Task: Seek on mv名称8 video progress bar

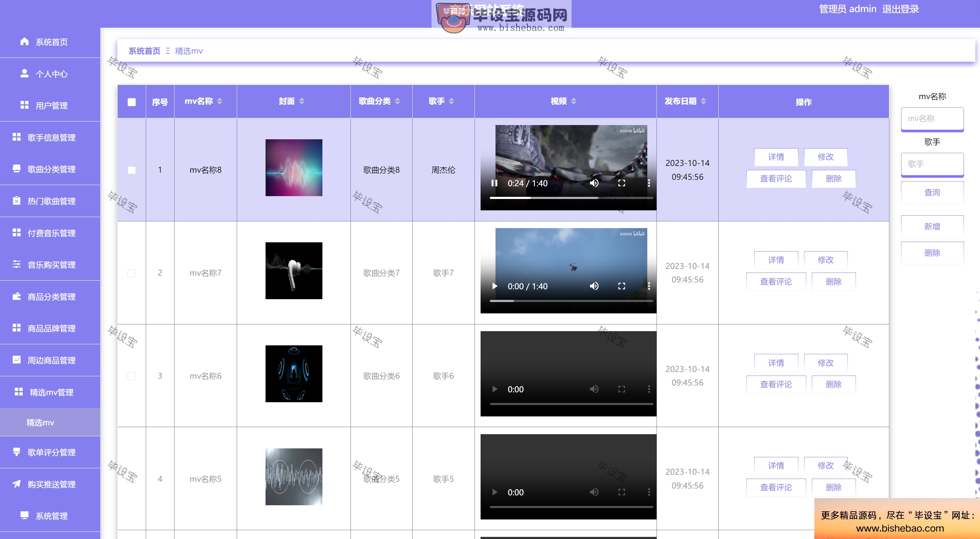Action: coord(571,198)
